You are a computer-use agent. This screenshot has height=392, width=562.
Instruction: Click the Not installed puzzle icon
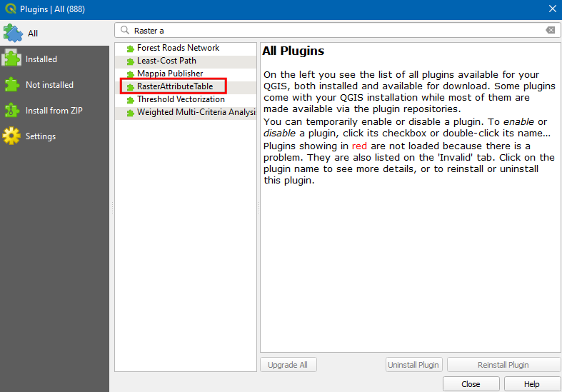(13, 85)
